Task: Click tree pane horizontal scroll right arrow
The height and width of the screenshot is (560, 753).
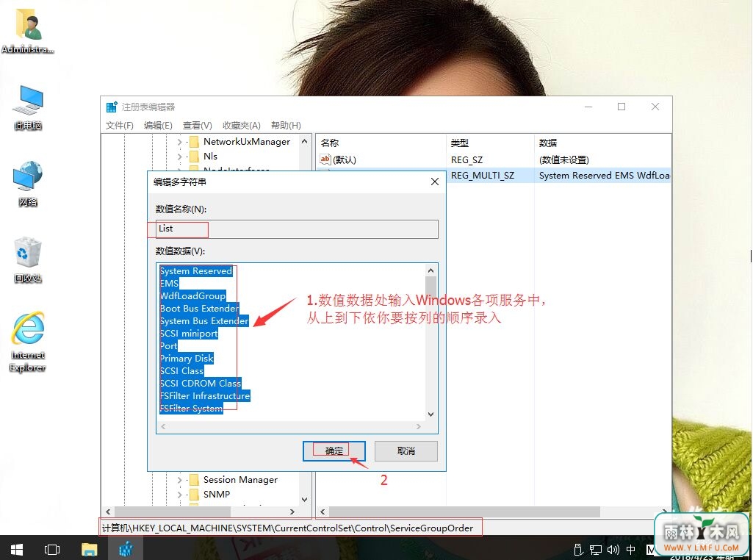Action: click(x=292, y=512)
